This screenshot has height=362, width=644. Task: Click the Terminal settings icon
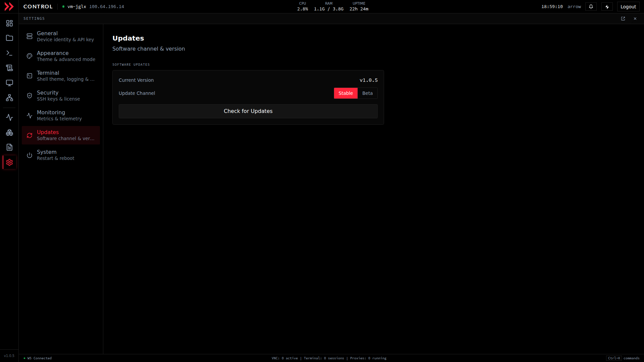coord(30,76)
